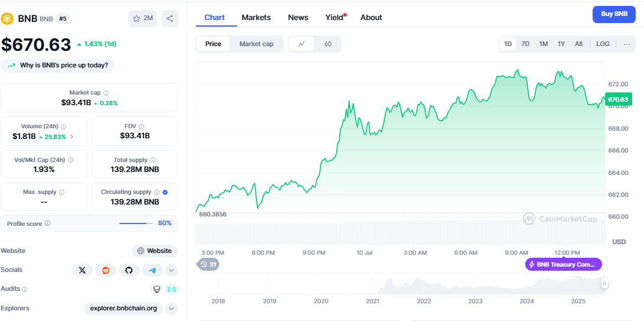This screenshot has height=321, width=644.
Task: Click the 660.3856 opening price label
Action: point(212,215)
